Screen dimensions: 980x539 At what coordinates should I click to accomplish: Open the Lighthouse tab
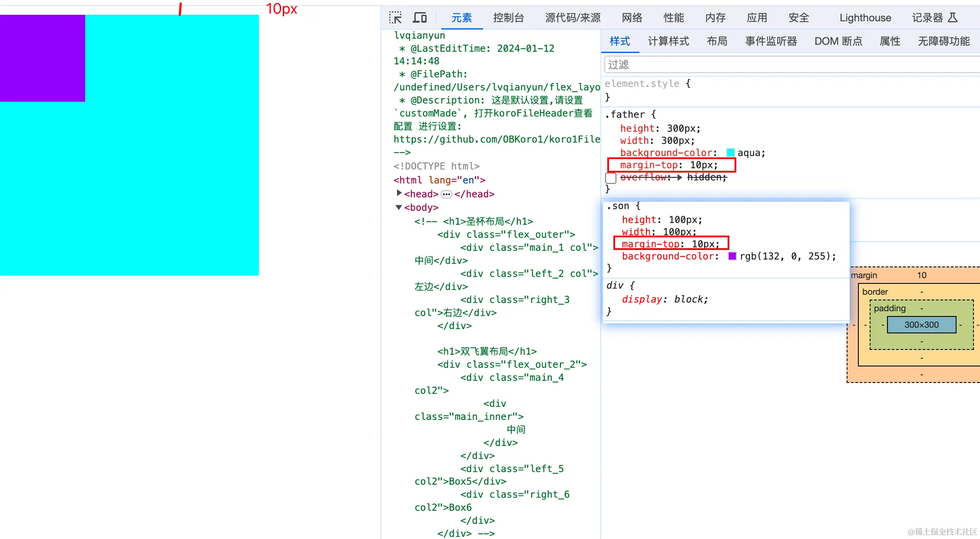(x=865, y=18)
